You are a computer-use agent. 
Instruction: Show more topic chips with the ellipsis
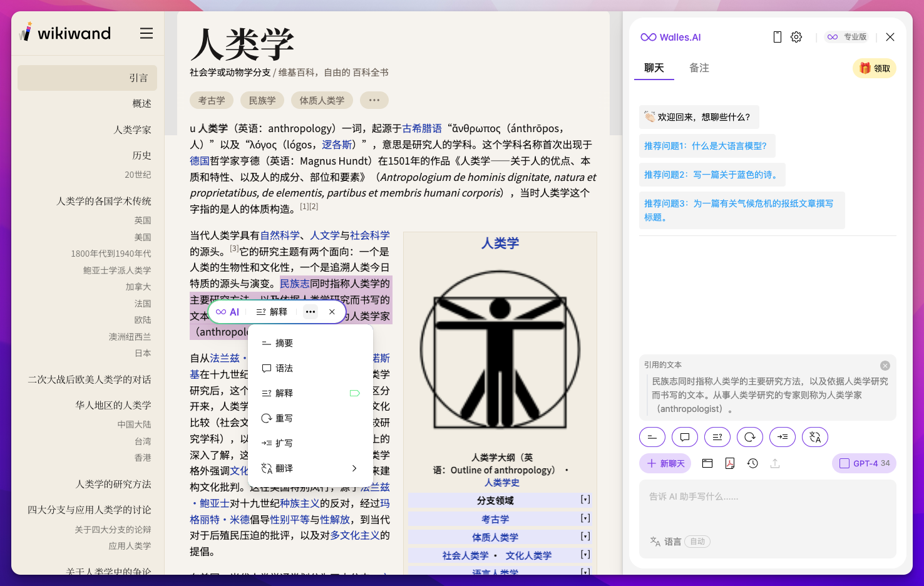click(374, 100)
